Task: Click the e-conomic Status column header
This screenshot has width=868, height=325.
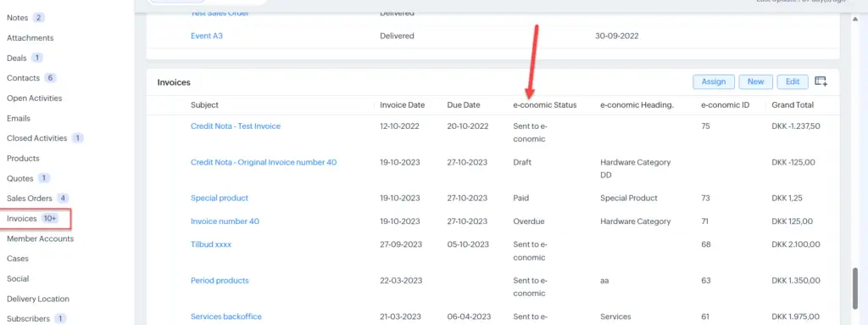Action: 545,105
